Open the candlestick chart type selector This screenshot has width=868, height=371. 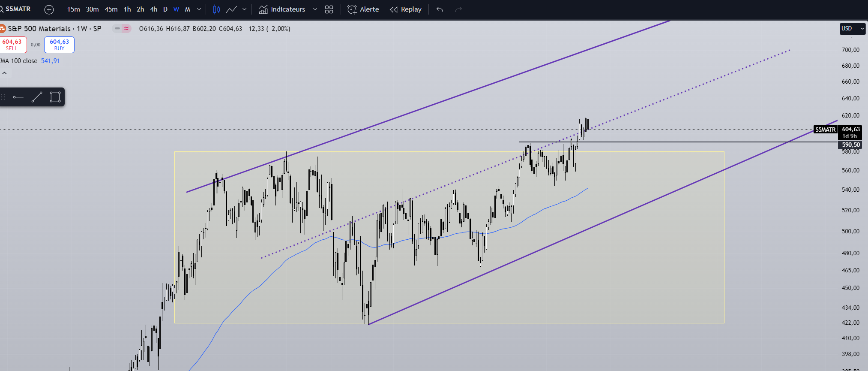click(216, 9)
